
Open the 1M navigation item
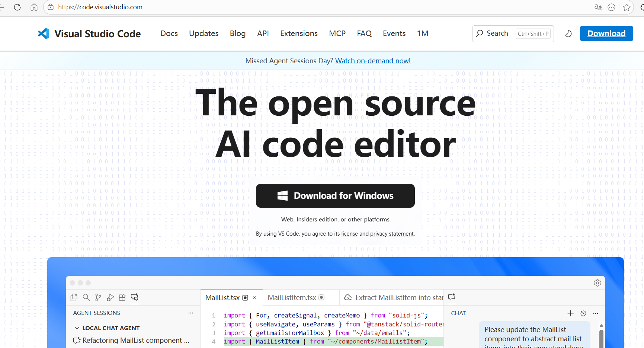point(422,33)
